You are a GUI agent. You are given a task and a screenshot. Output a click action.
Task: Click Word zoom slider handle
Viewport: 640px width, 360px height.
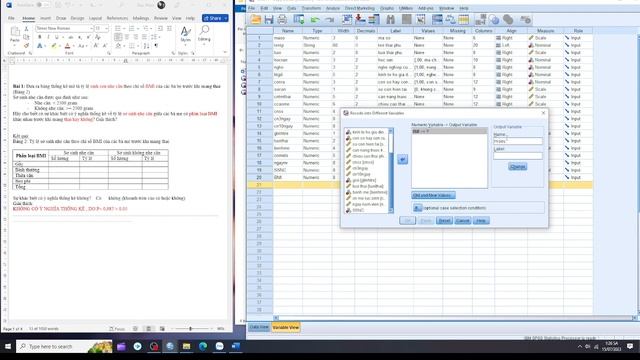click(x=190, y=329)
